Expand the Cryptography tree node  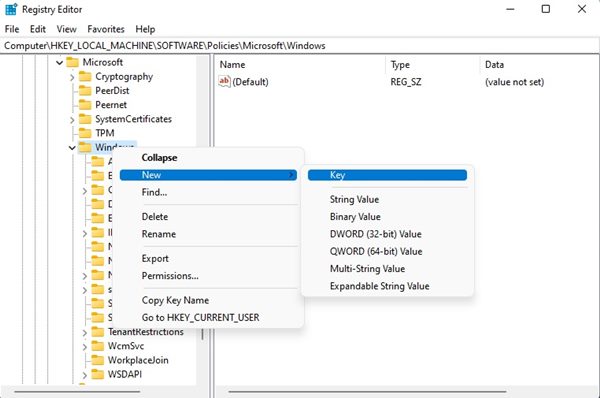coord(72,77)
